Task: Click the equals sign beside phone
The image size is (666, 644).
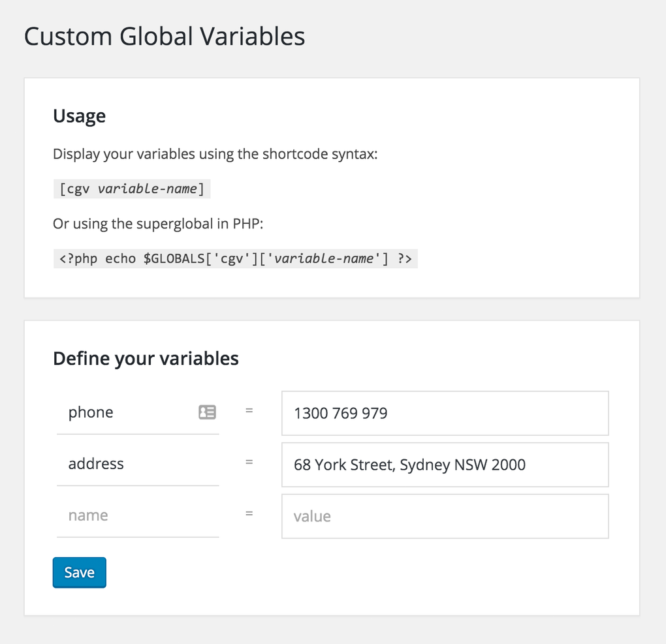Action: (x=249, y=412)
